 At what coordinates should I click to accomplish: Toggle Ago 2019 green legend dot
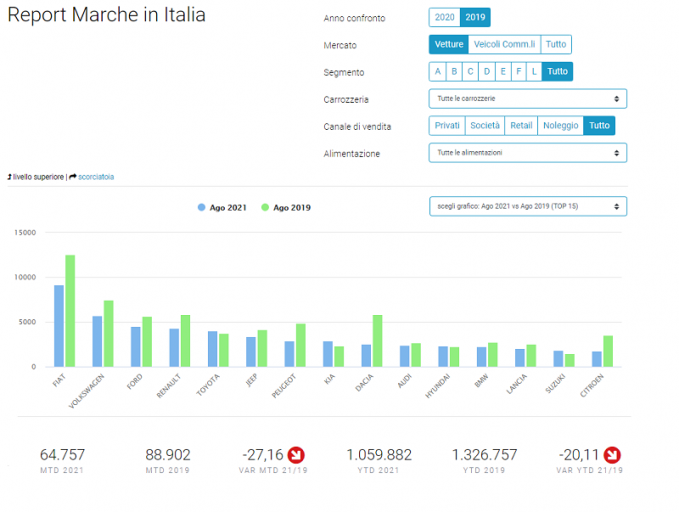(265, 207)
